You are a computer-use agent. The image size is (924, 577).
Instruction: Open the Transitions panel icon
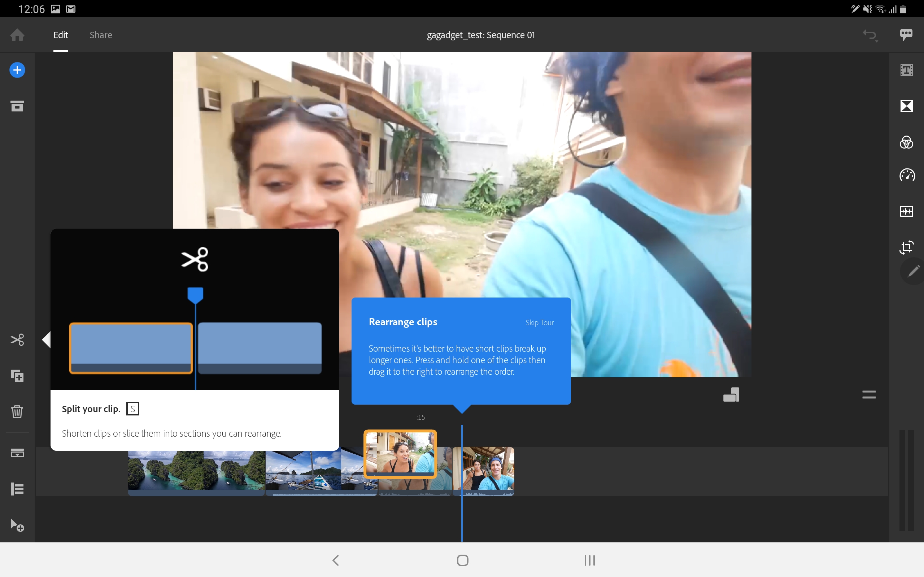[906, 106]
